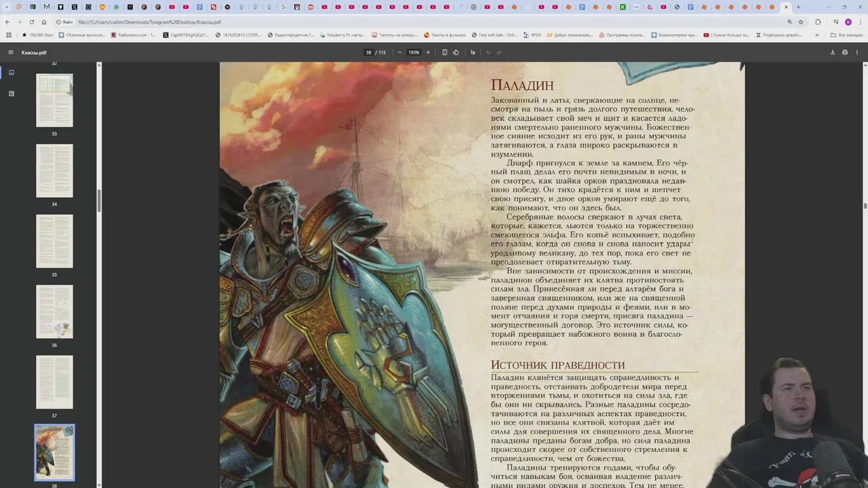The image size is (868, 488).
Task: Click the page number field 38
Action: [369, 52]
